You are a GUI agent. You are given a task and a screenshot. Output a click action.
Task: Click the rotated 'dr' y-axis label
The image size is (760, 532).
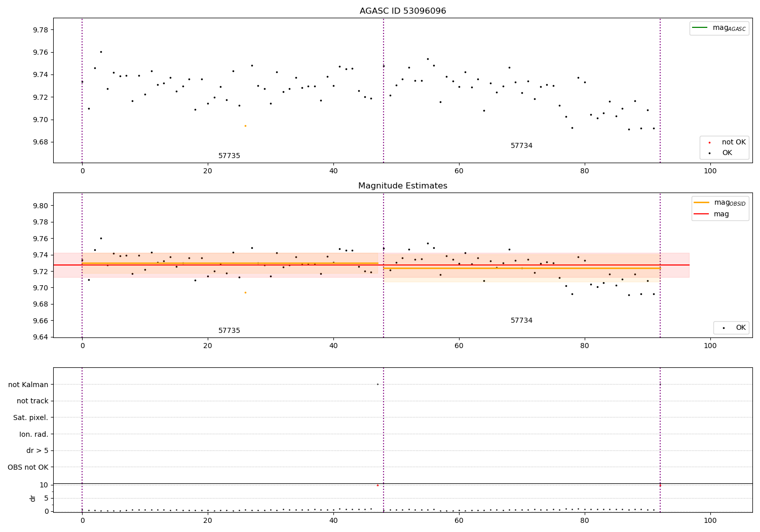[33, 498]
